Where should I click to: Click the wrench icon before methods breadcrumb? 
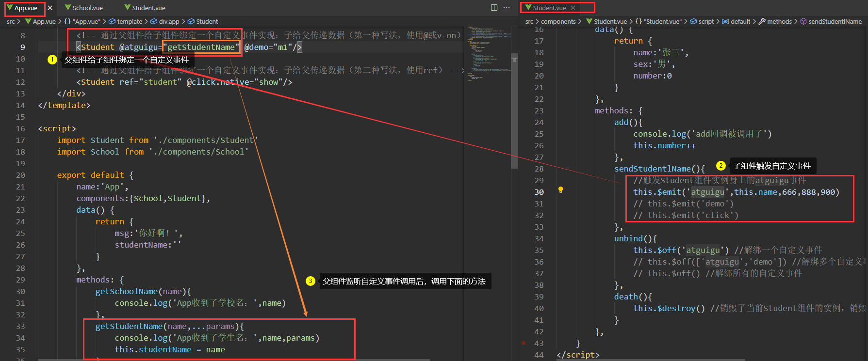point(762,22)
